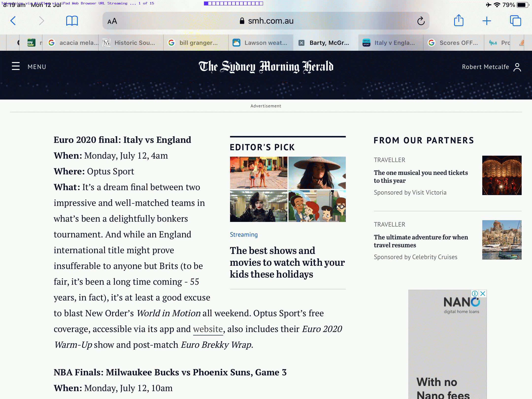
Task: Switch to the Historic Sou... tab
Action: point(131,43)
